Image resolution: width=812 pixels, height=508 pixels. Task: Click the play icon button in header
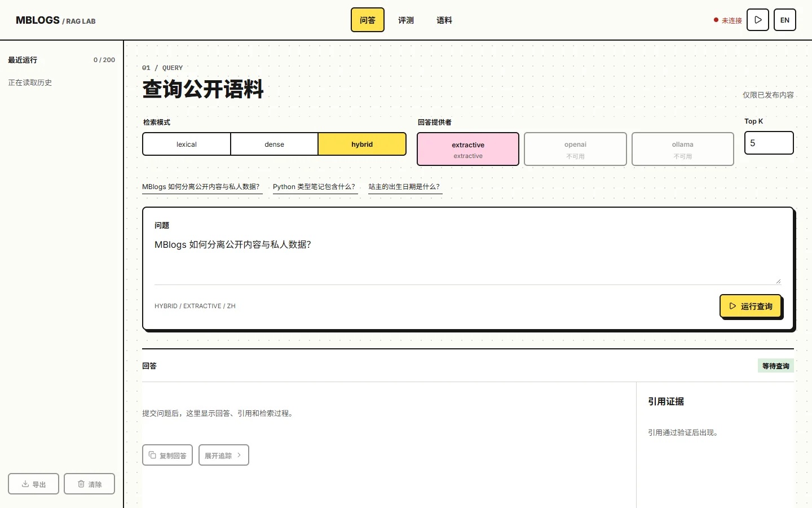point(758,20)
